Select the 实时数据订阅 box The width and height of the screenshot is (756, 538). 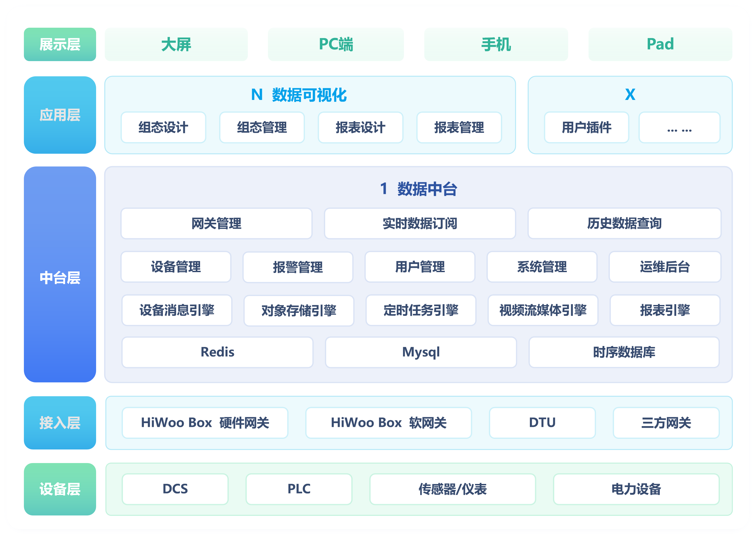pyautogui.click(x=420, y=223)
